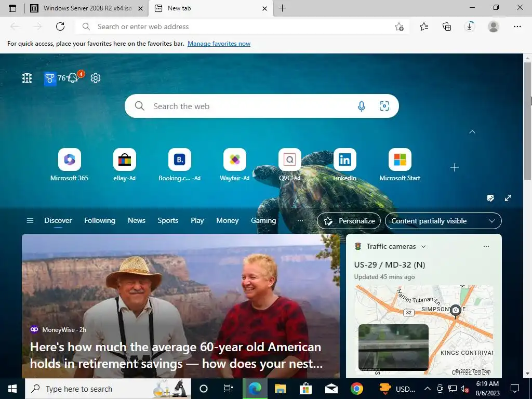
Task: Open File Explorer from the taskbar
Action: (280, 389)
